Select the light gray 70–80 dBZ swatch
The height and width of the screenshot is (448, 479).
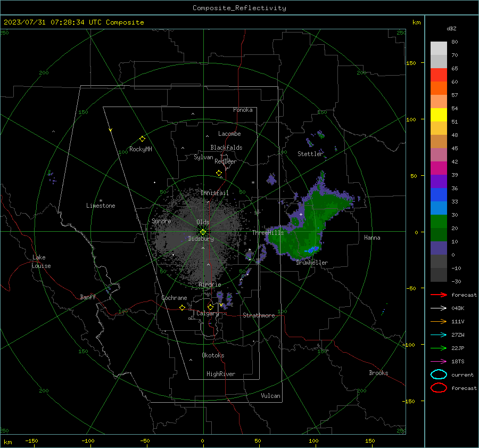click(x=439, y=48)
